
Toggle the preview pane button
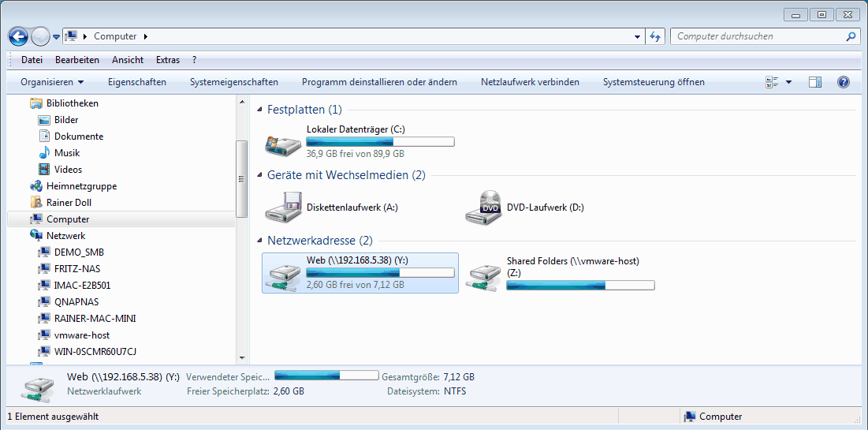[815, 82]
